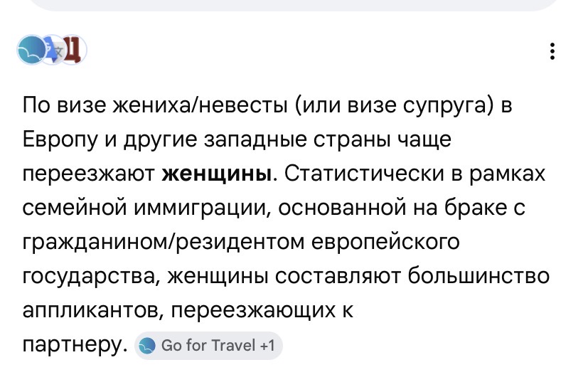The width and height of the screenshot is (588, 387).
Task: Click the phrase По визе жениха/невесты
Action: (x=155, y=105)
